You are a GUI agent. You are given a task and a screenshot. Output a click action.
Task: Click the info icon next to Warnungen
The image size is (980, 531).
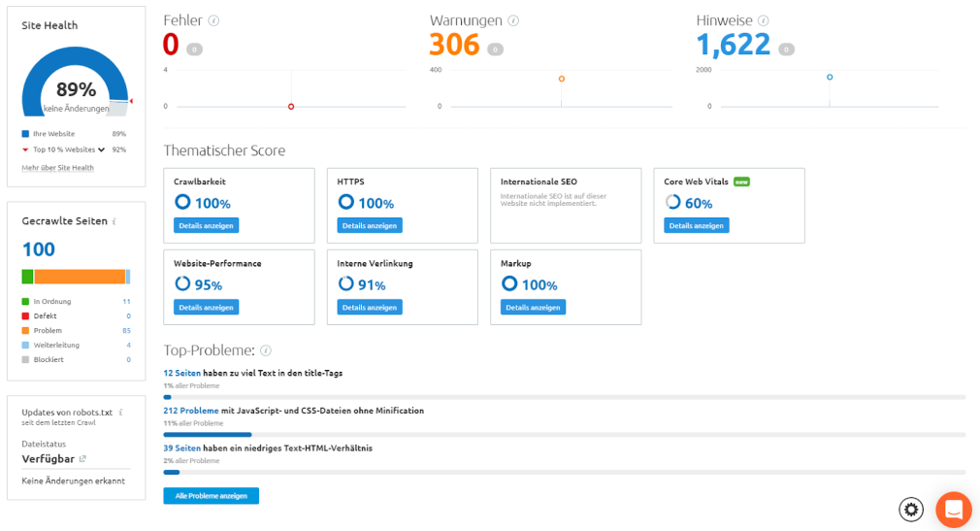[x=513, y=20]
